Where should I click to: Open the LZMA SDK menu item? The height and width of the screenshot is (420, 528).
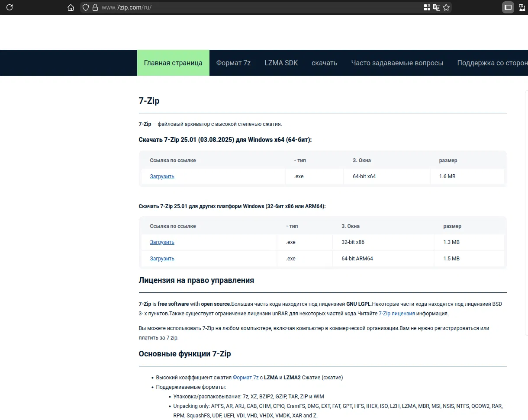pyautogui.click(x=281, y=63)
